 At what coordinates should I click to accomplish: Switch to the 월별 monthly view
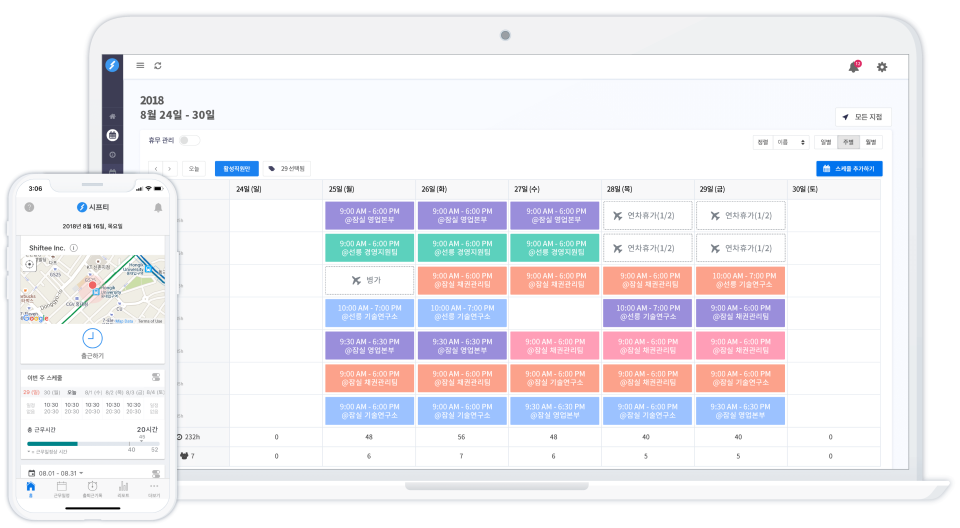tap(871, 142)
